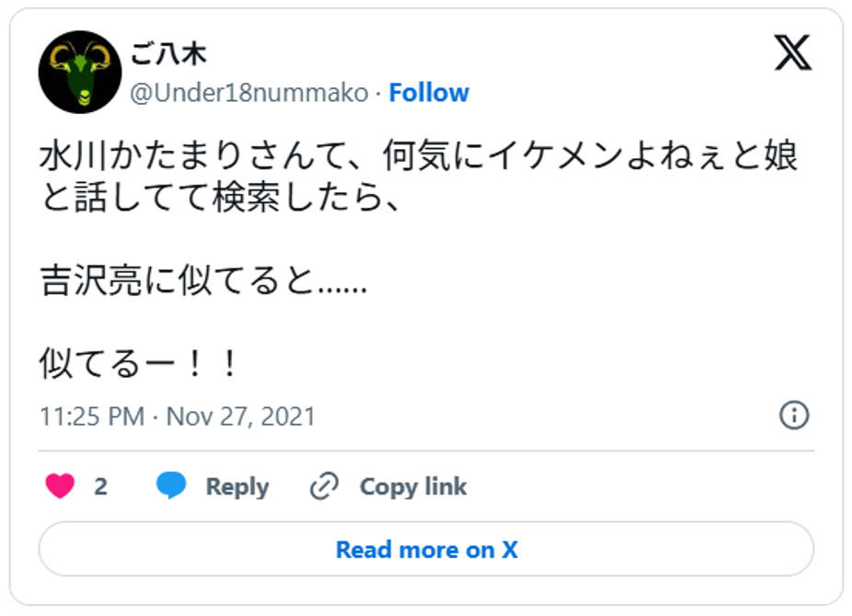Viewport: 852px width, 616px height.
Task: Click the like count showing 2
Action: click(x=101, y=486)
